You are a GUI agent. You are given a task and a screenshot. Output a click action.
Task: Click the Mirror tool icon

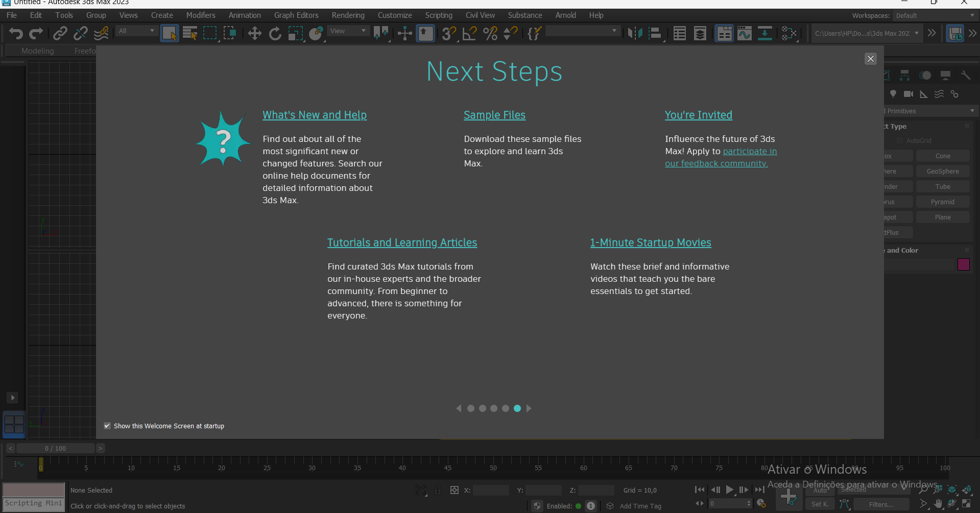(635, 34)
